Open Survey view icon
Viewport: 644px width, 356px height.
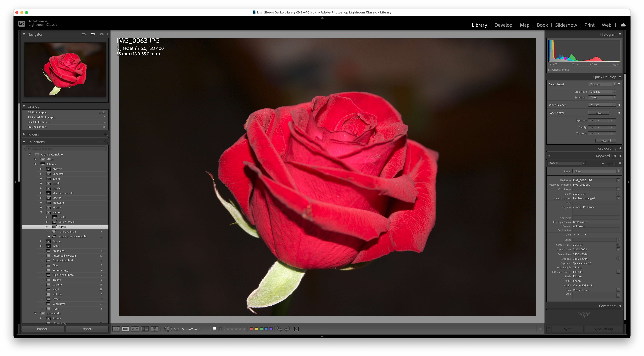point(145,329)
